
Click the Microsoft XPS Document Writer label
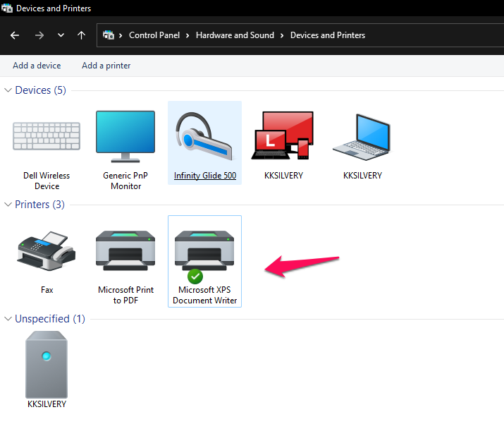tap(204, 295)
